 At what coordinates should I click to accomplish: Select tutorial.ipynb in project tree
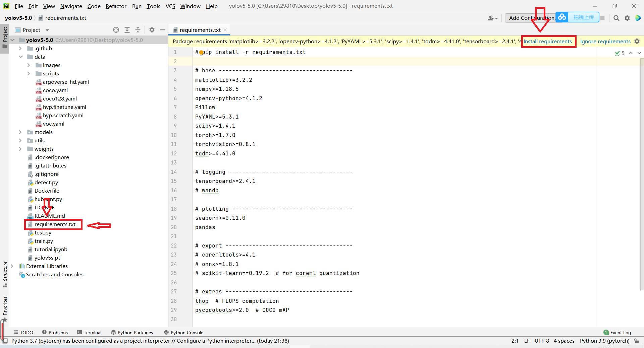click(x=51, y=249)
